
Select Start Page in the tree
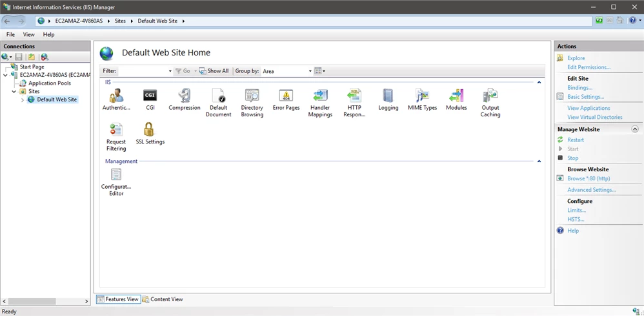32,67
